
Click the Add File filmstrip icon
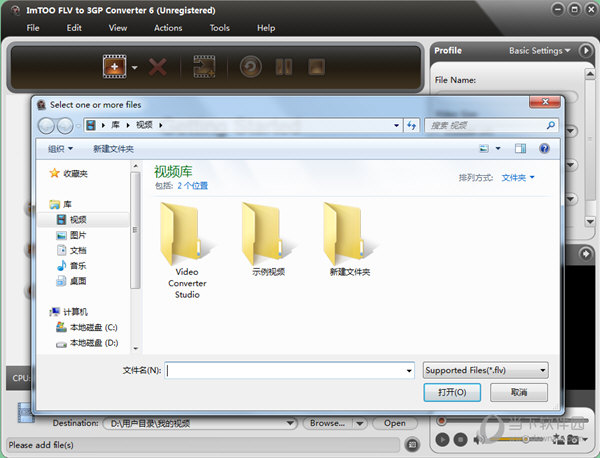click(x=114, y=67)
